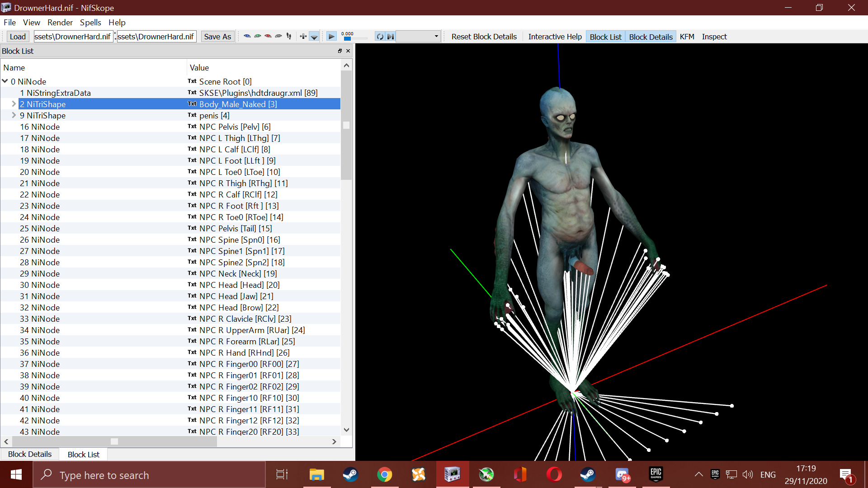
Task: Show hidden system tray icons
Action: coord(698,474)
